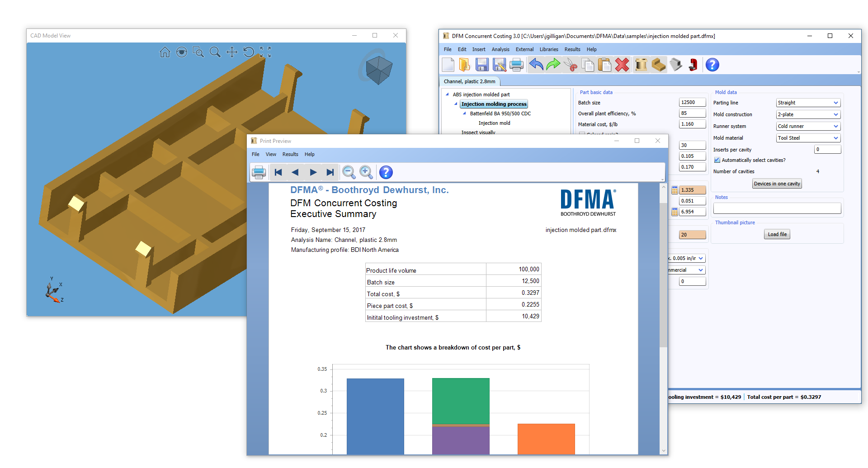Click the 'Load file' button

pyautogui.click(x=777, y=234)
